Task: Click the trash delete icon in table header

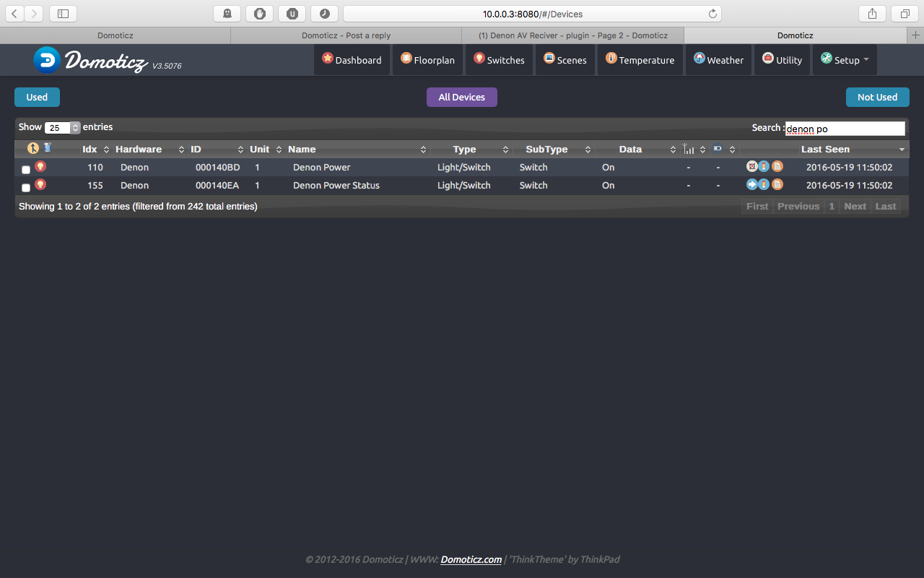Action: point(48,147)
